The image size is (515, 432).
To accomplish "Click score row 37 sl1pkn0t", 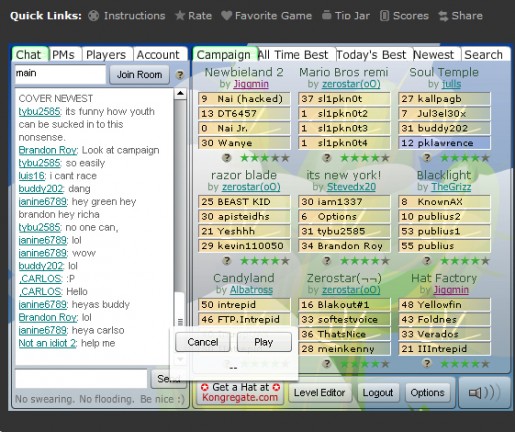I will pyautogui.click(x=344, y=99).
